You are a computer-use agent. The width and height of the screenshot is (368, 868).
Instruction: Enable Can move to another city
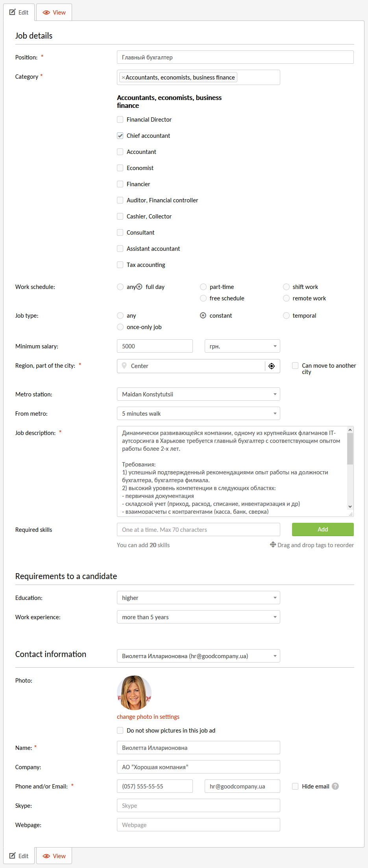(295, 366)
